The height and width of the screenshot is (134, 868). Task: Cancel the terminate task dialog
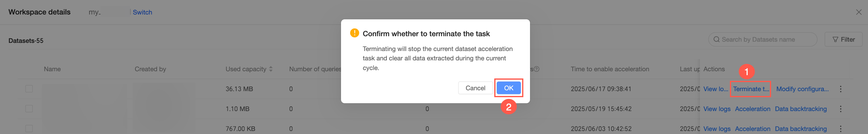pos(475,88)
